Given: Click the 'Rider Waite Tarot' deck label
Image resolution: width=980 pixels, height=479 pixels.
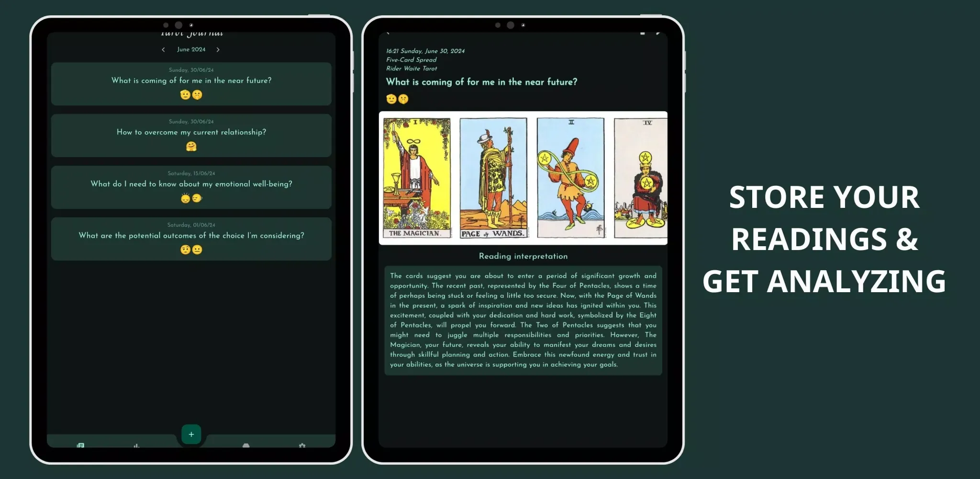Looking at the screenshot, I should [412, 68].
